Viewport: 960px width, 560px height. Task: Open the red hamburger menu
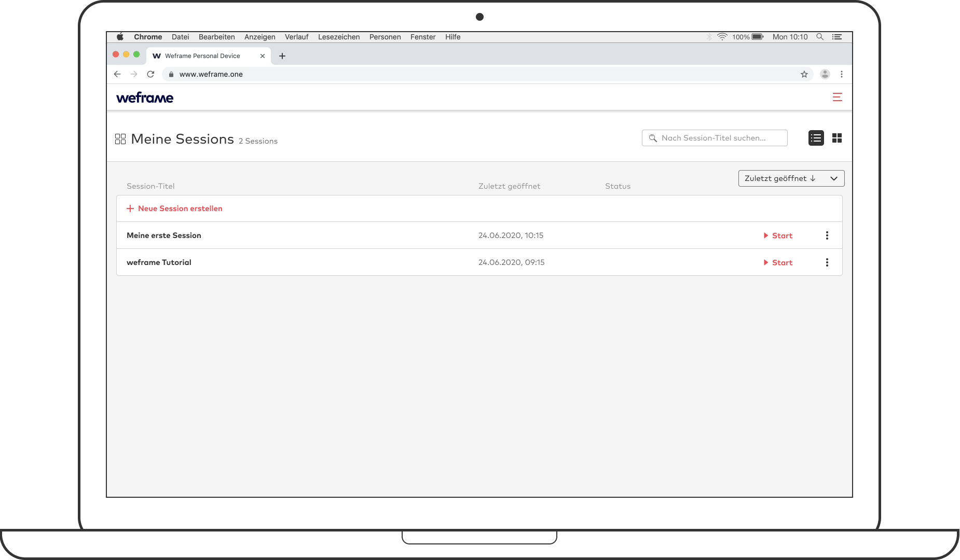(x=837, y=97)
